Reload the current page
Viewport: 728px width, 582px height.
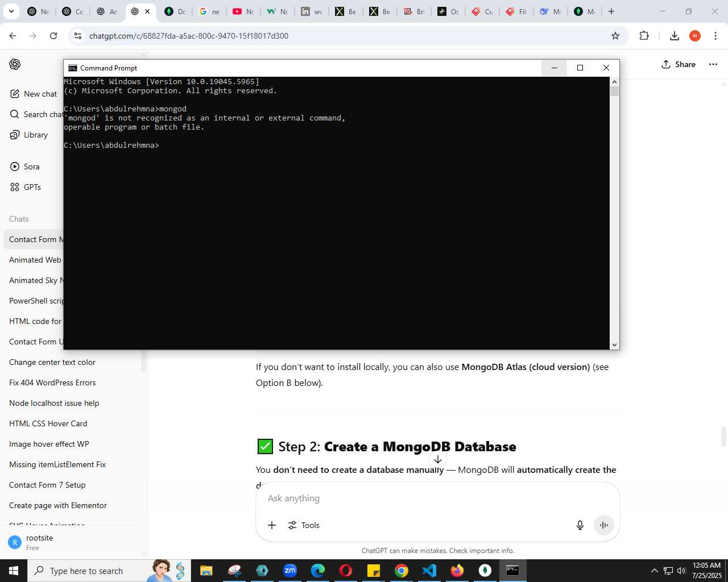pos(53,36)
